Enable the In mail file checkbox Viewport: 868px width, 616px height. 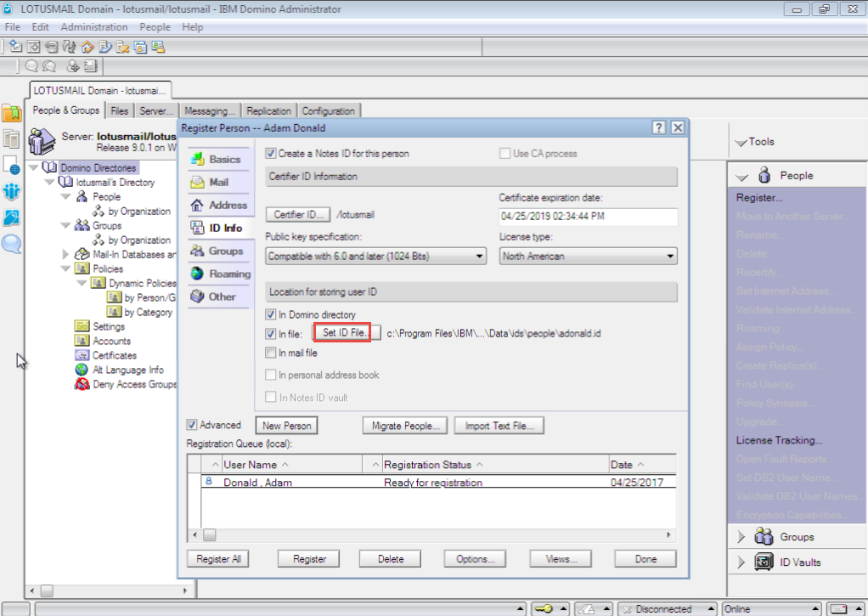tap(271, 353)
